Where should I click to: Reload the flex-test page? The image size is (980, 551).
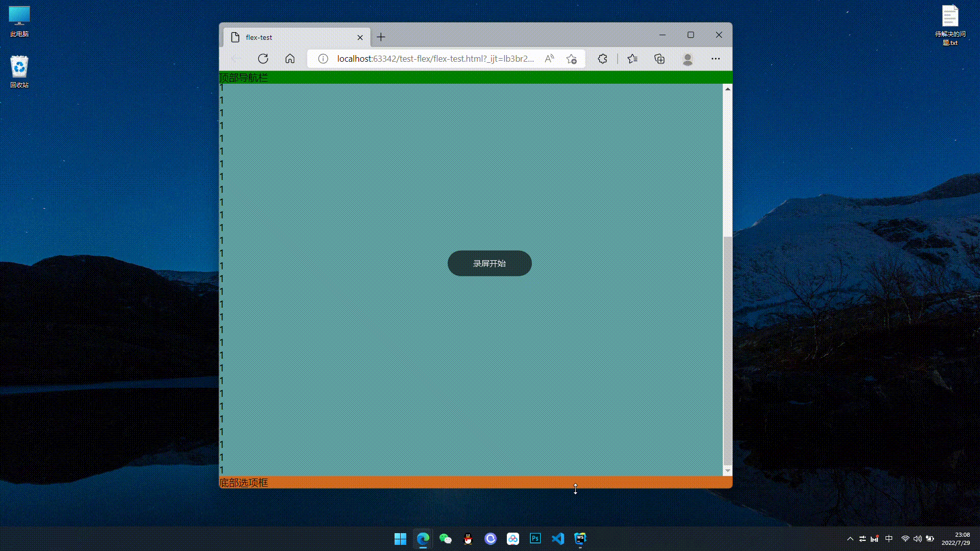(263, 59)
